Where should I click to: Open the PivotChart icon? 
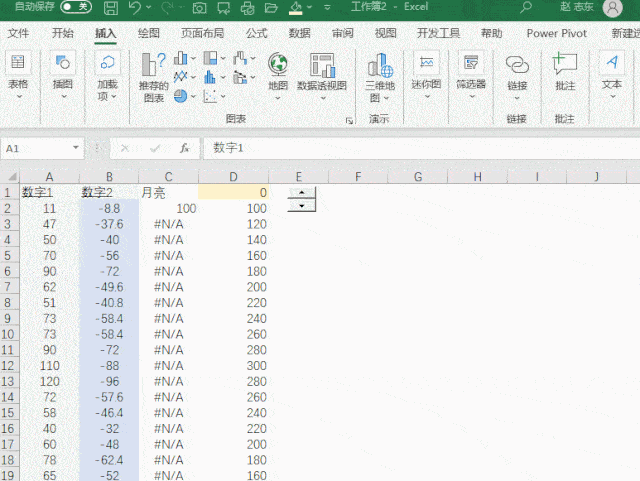point(322,65)
